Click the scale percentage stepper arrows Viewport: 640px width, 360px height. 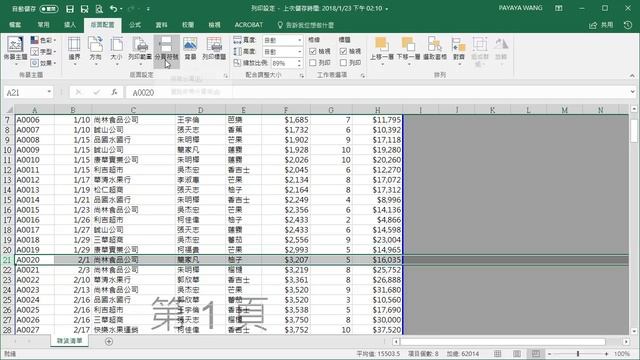point(300,63)
